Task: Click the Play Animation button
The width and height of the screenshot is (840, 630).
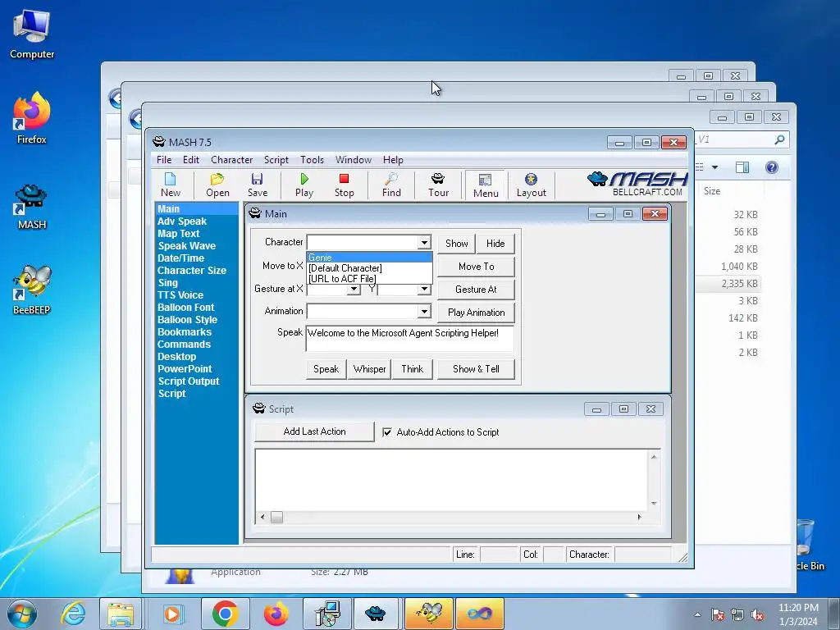Action: (477, 313)
